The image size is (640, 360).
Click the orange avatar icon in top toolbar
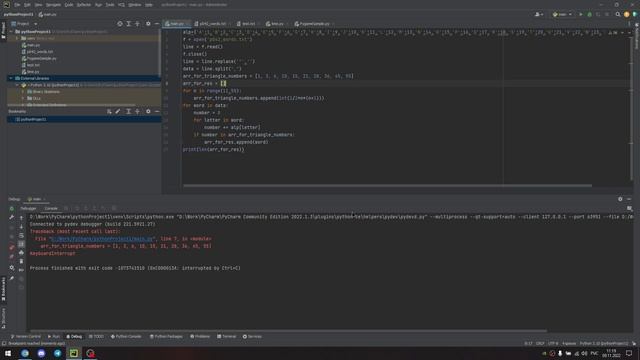pos(627,14)
